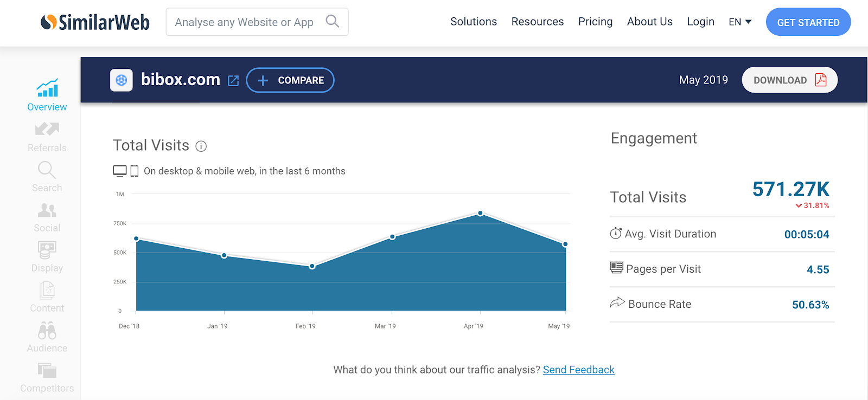This screenshot has height=400, width=868.
Task: Click the COMPARE button
Action: coord(290,80)
